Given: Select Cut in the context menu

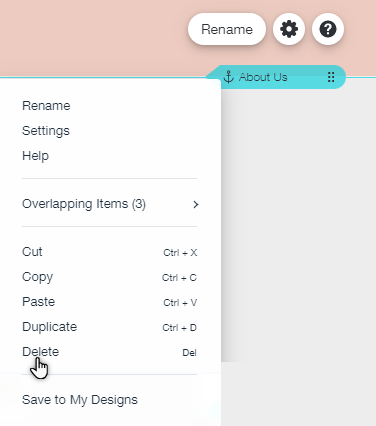Looking at the screenshot, I should (x=109, y=252).
